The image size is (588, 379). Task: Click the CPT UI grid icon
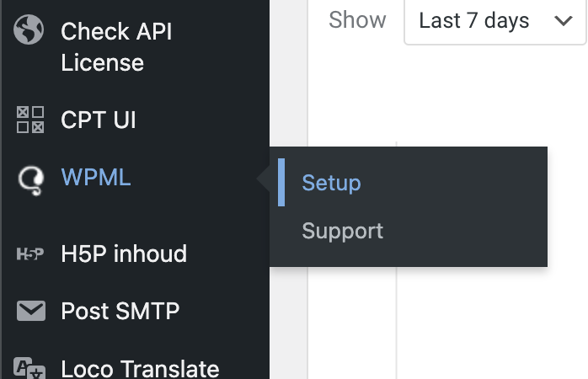pyautogui.click(x=30, y=120)
